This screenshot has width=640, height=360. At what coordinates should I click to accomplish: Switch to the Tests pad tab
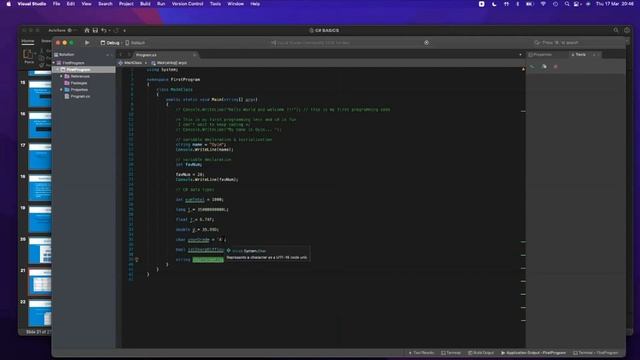coord(578,55)
